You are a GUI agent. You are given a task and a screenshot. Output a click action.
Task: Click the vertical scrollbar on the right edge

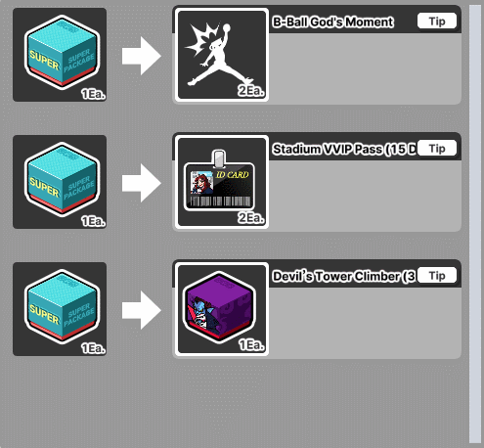475,224
